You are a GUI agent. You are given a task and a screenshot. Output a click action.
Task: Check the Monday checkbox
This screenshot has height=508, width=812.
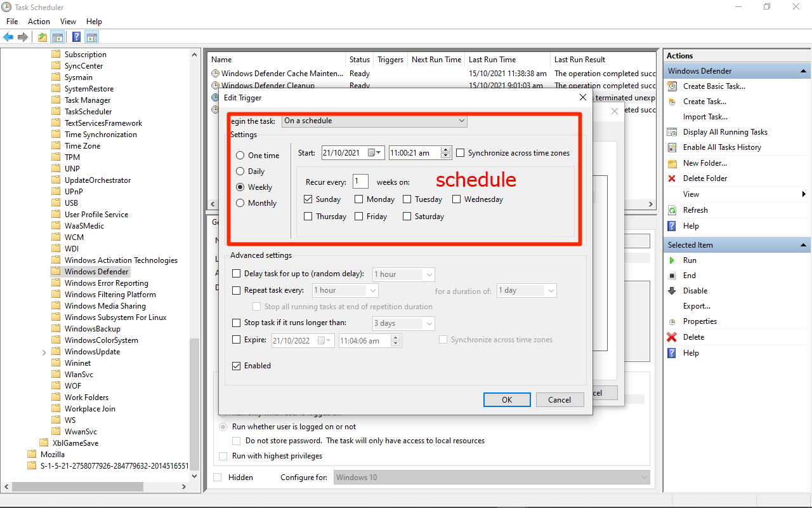[359, 199]
